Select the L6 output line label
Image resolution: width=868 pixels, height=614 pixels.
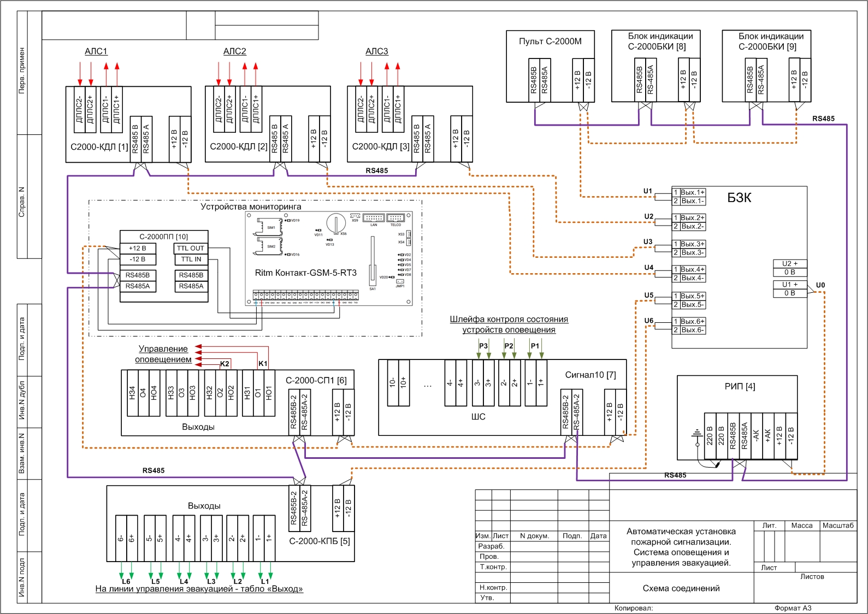(126, 582)
